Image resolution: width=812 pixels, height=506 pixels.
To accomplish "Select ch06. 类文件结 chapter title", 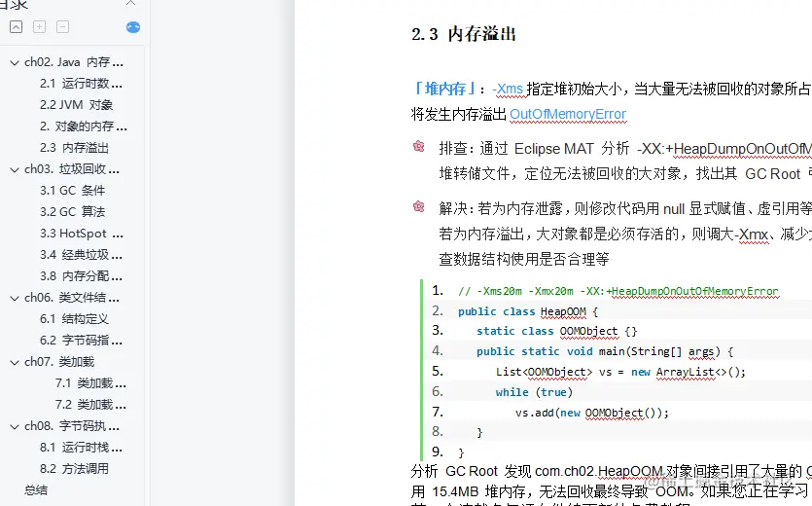I will [72, 298].
